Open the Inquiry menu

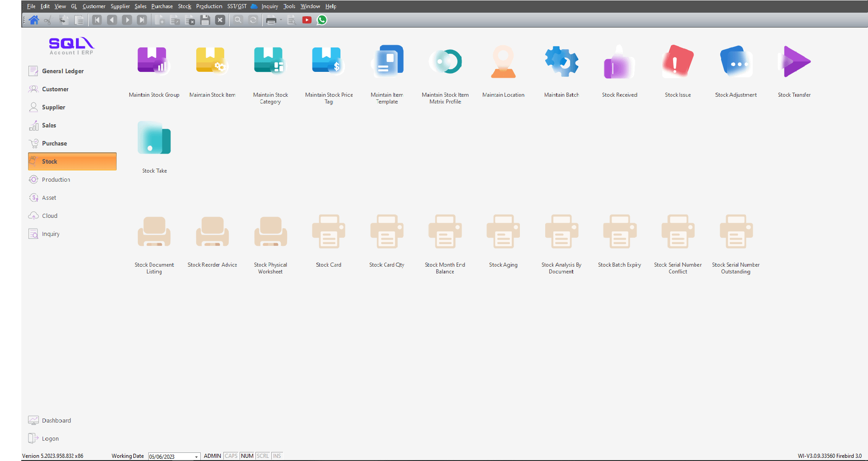coord(269,6)
